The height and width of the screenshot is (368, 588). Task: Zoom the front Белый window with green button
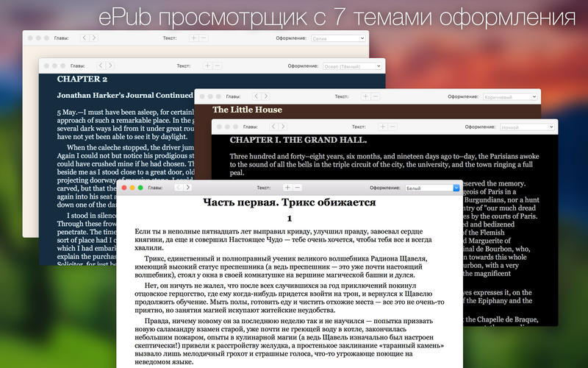pyautogui.click(x=140, y=188)
